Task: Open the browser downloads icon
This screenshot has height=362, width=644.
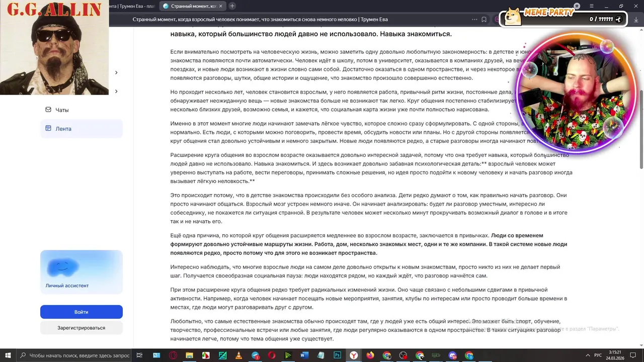Action: coord(636,19)
